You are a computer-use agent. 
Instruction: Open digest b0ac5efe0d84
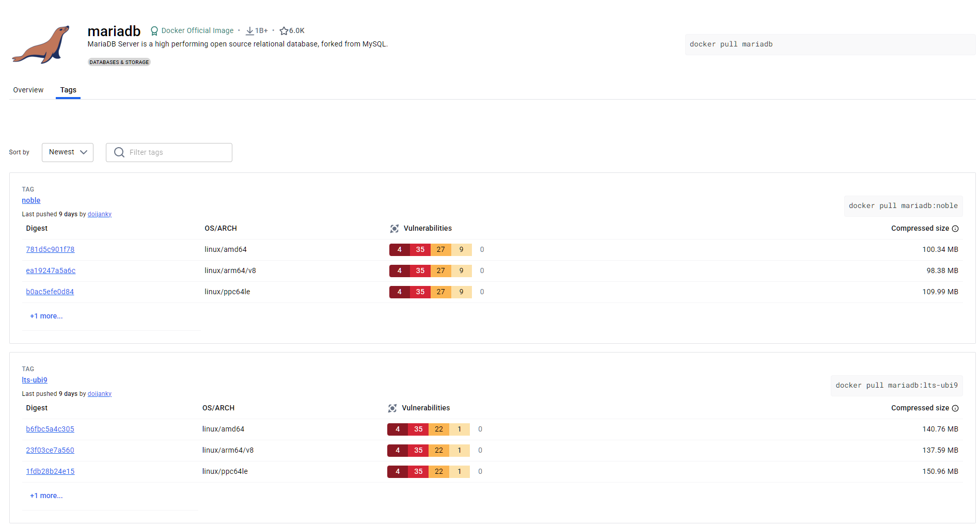[x=50, y=292]
